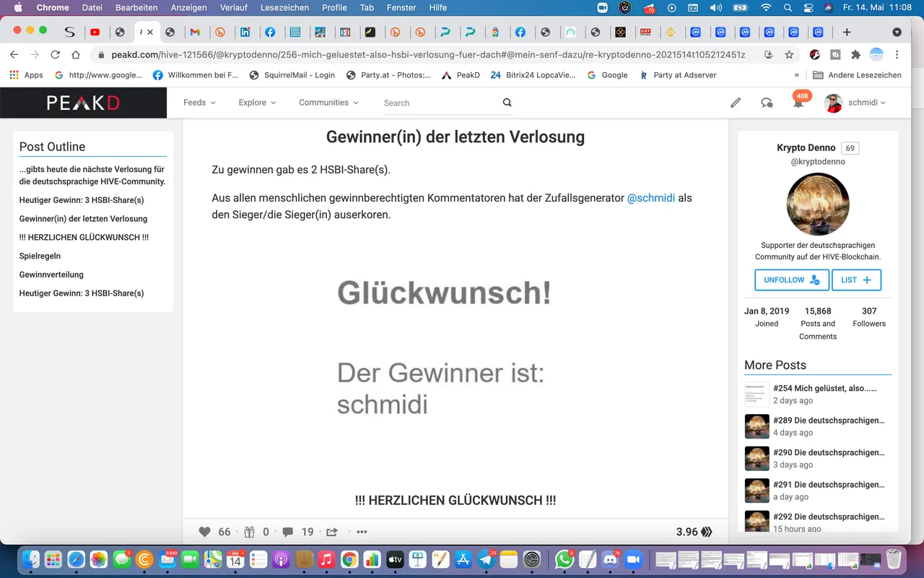The height and width of the screenshot is (578, 924).
Task: Click the share arrow icon below post
Action: [332, 532]
